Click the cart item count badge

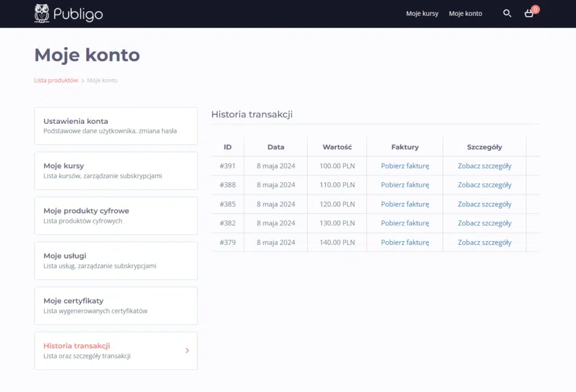pos(535,10)
